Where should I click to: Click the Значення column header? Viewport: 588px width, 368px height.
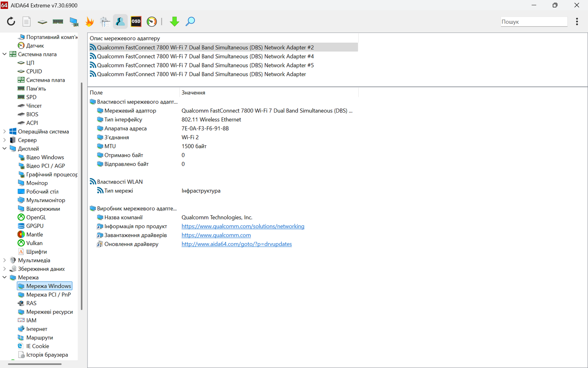[269, 92]
